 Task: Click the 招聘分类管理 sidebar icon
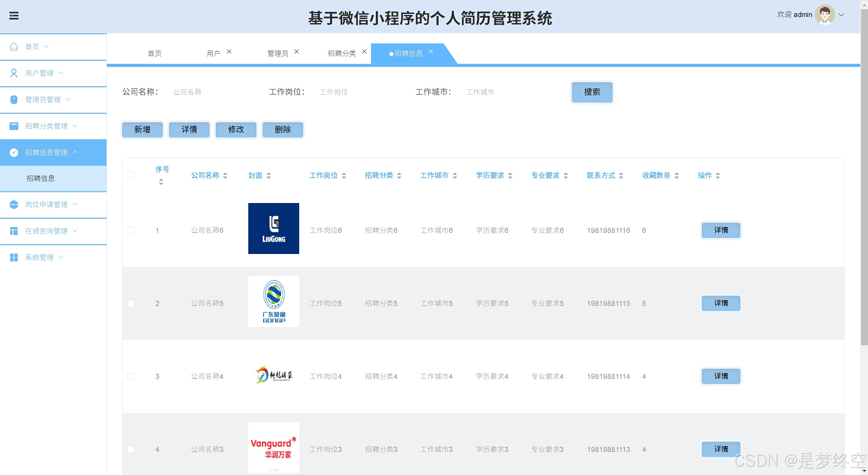(x=14, y=126)
